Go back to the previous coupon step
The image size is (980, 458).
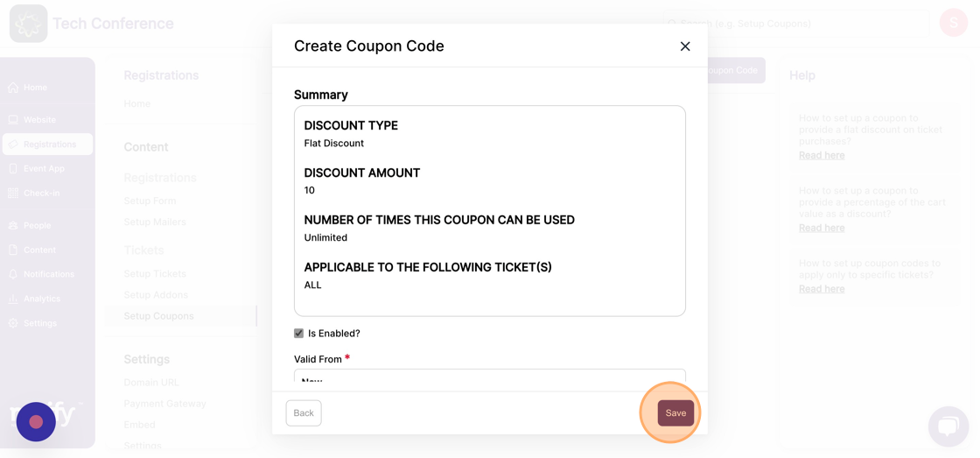304,413
